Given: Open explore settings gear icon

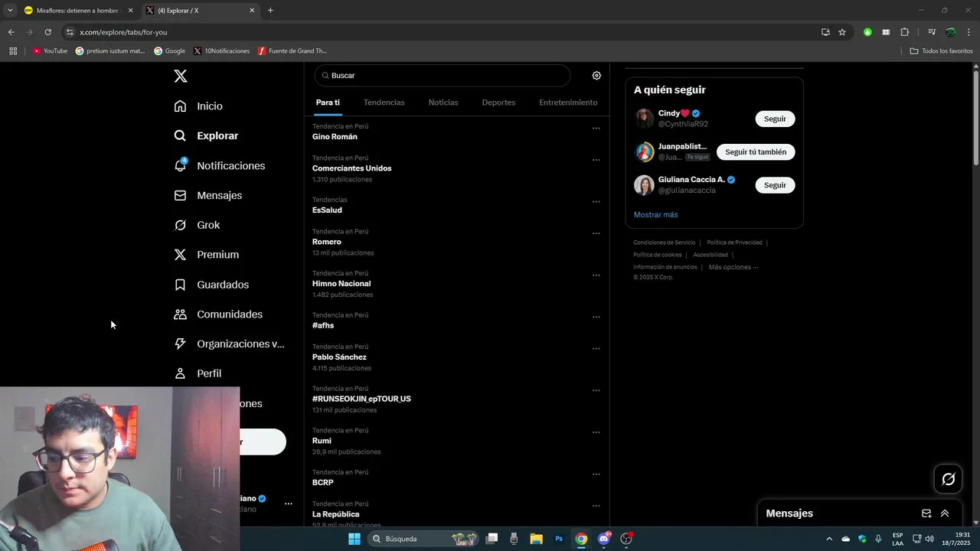Looking at the screenshot, I should pos(596,76).
